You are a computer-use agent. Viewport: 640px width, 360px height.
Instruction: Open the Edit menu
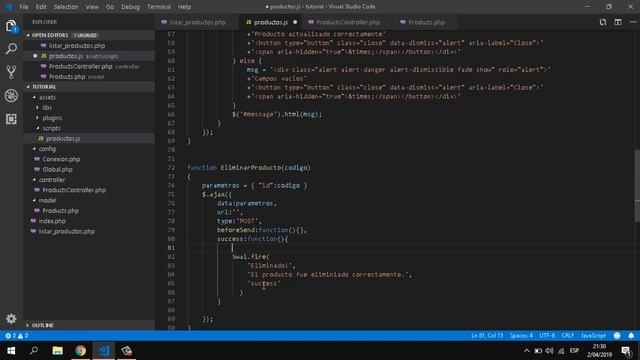41,7
